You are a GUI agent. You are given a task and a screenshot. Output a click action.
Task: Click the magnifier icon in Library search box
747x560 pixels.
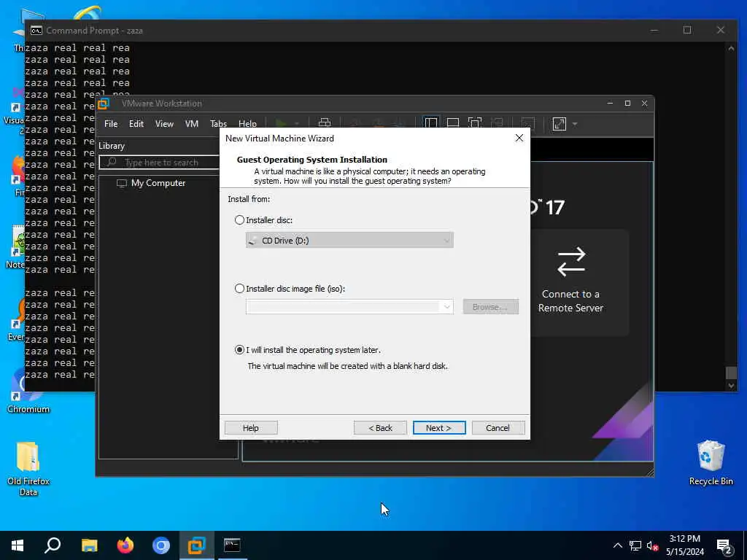(x=112, y=163)
